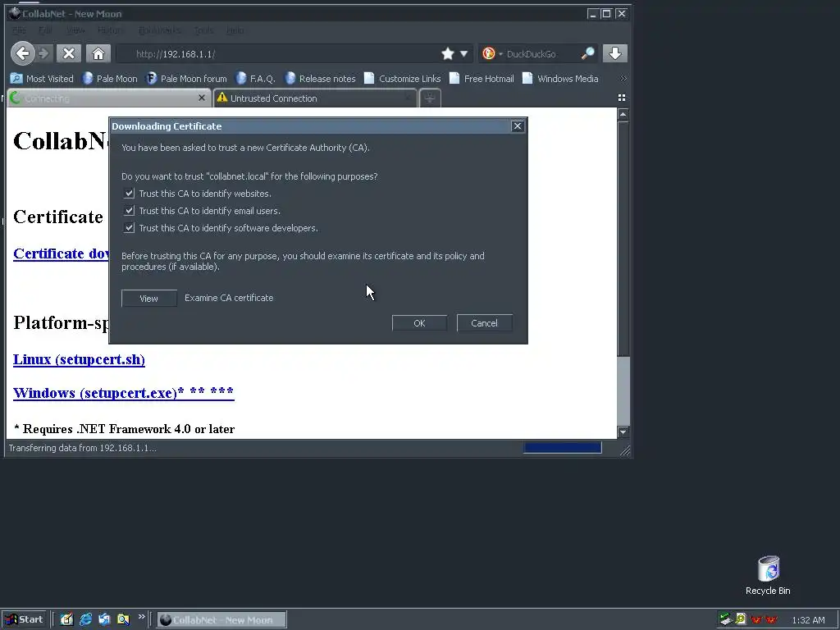Uncheck Trust this CA to identify email users
The width and height of the screenshot is (840, 630).
coord(129,211)
